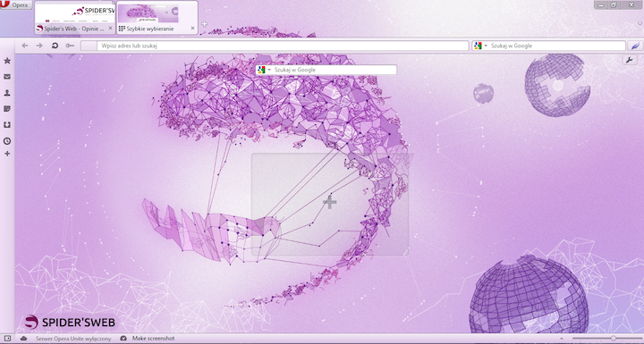644x344 pixels.
Task: Minimize the Opera window
Action: [601, 5]
